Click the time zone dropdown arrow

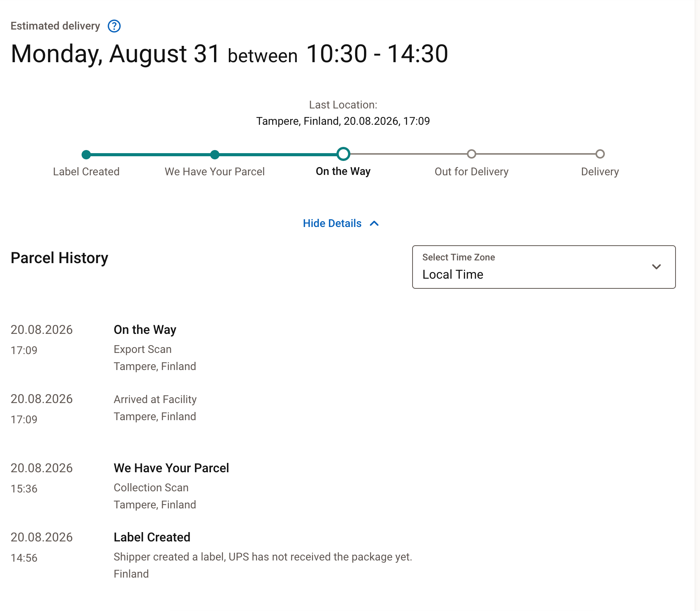[656, 267]
